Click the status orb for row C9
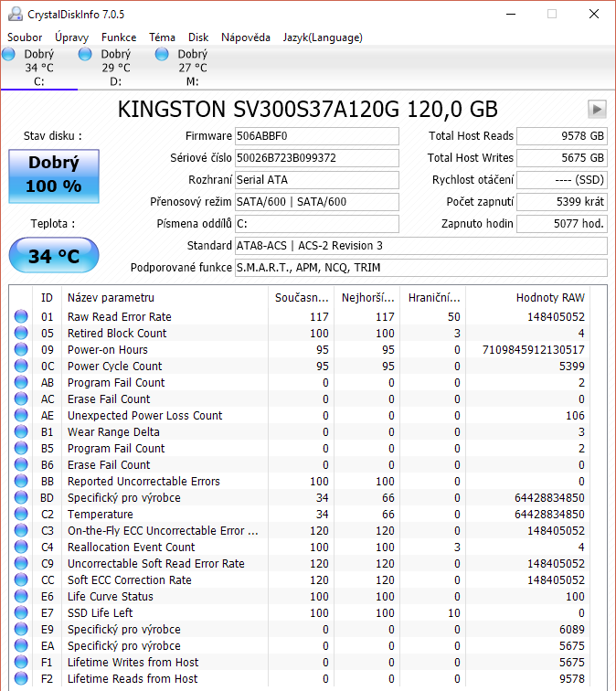 (x=21, y=563)
